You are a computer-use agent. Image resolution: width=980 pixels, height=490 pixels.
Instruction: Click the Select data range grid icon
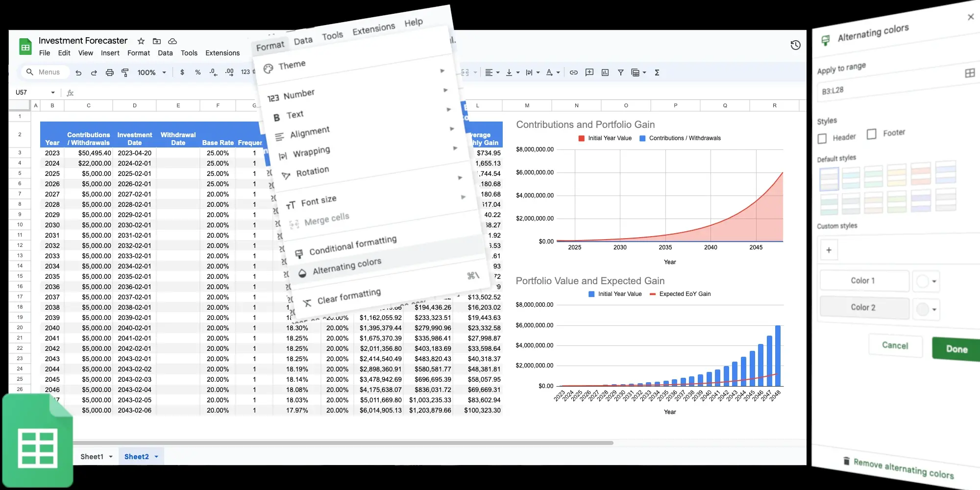(x=969, y=73)
